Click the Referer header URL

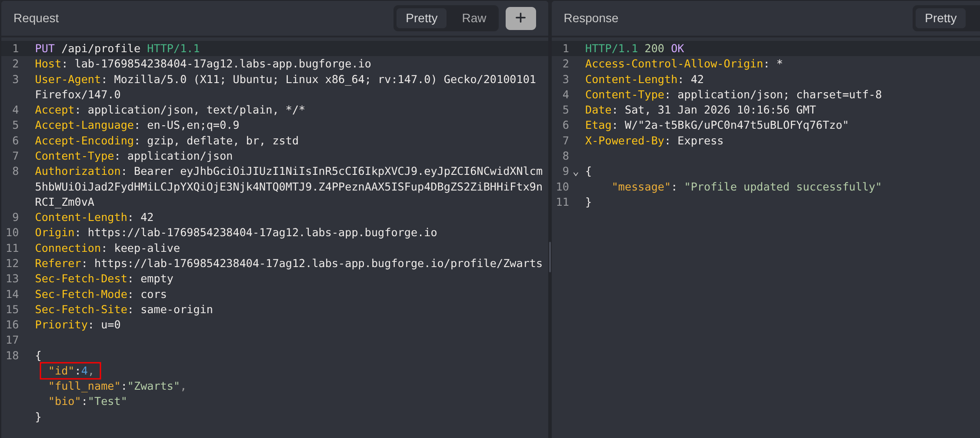coord(318,264)
